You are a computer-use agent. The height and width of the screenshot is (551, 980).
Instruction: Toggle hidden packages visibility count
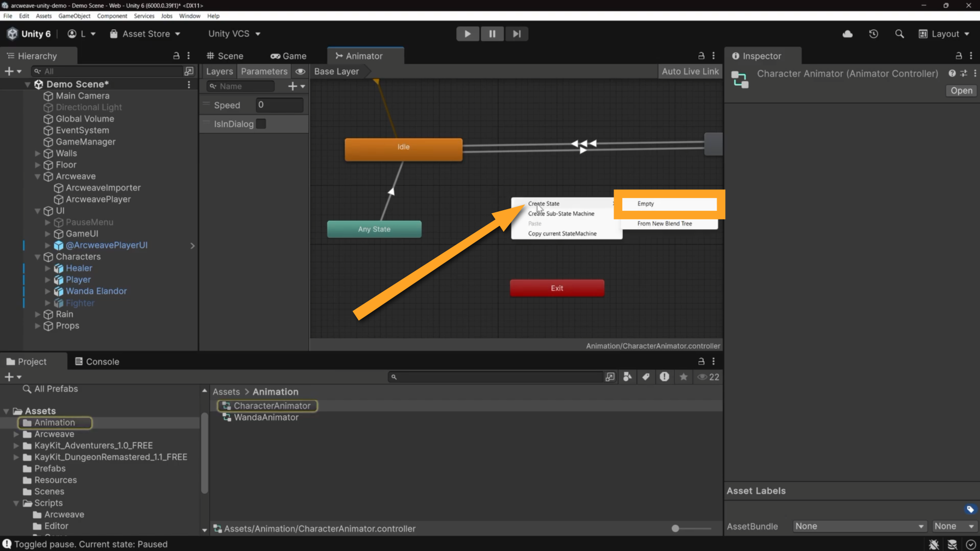point(708,377)
